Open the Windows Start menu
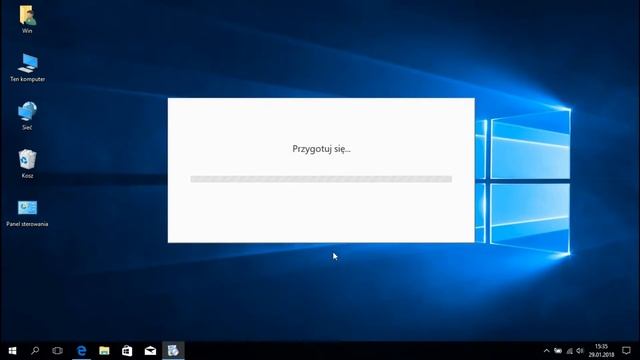Image resolution: width=640 pixels, height=360 pixels. coord(12,351)
